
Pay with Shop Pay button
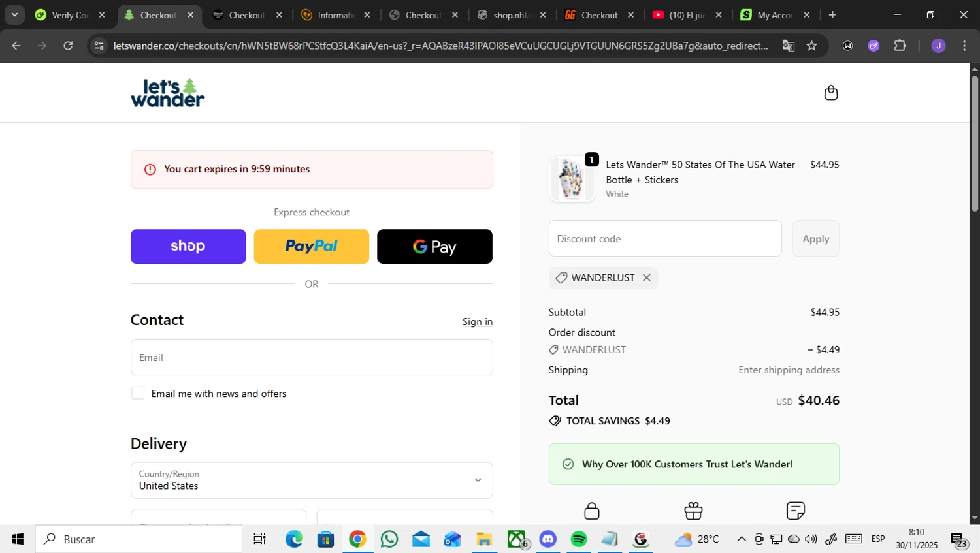(188, 246)
